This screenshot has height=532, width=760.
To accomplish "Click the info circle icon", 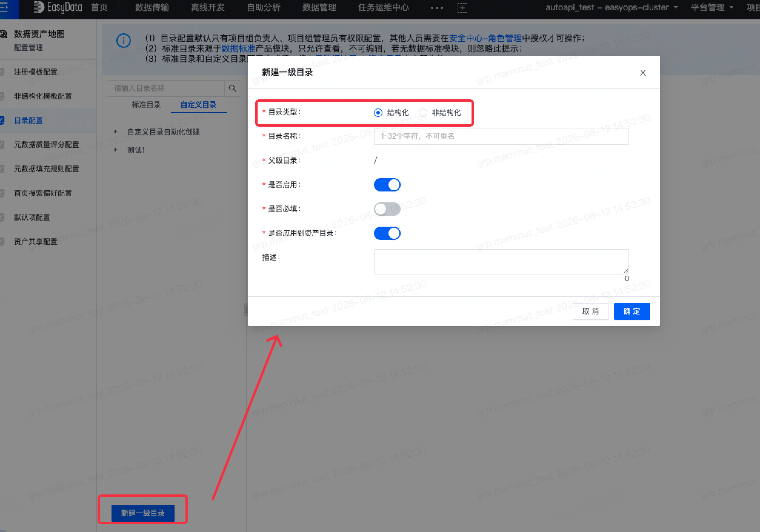I will [x=123, y=41].
